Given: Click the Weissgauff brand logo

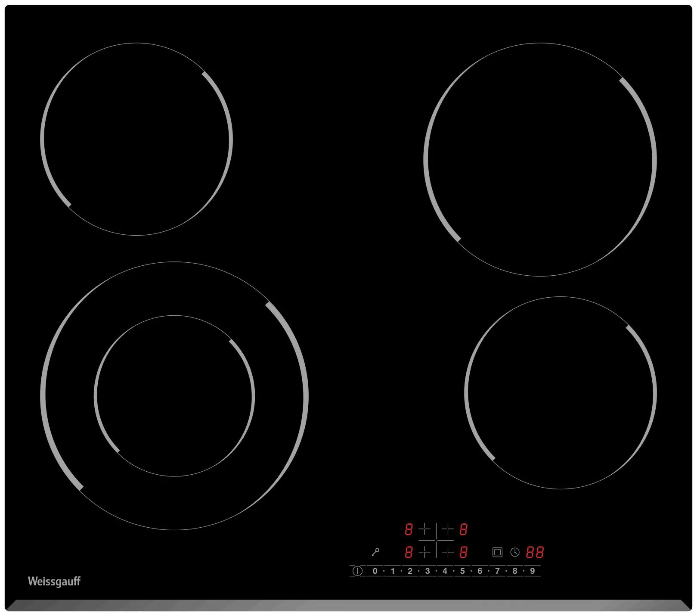Looking at the screenshot, I should click(54, 582).
